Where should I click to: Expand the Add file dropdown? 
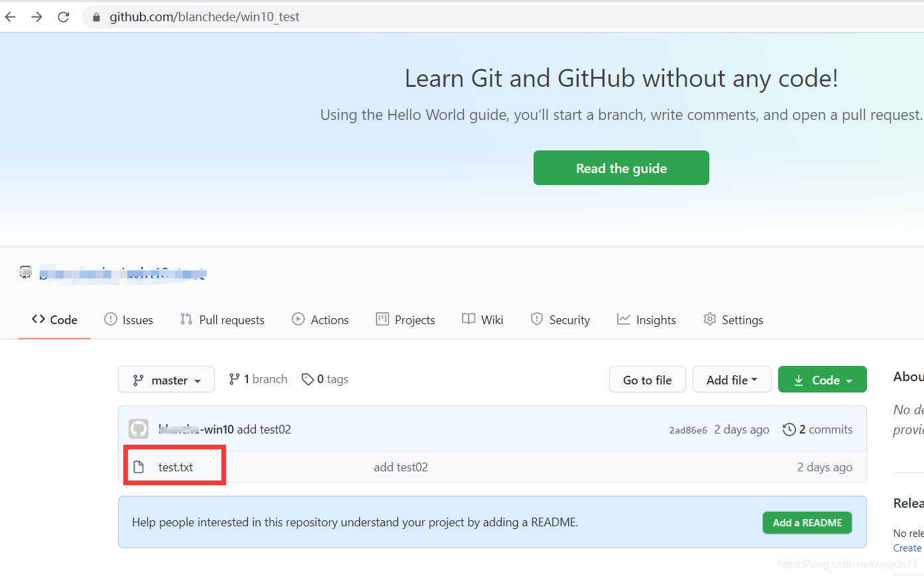click(732, 380)
